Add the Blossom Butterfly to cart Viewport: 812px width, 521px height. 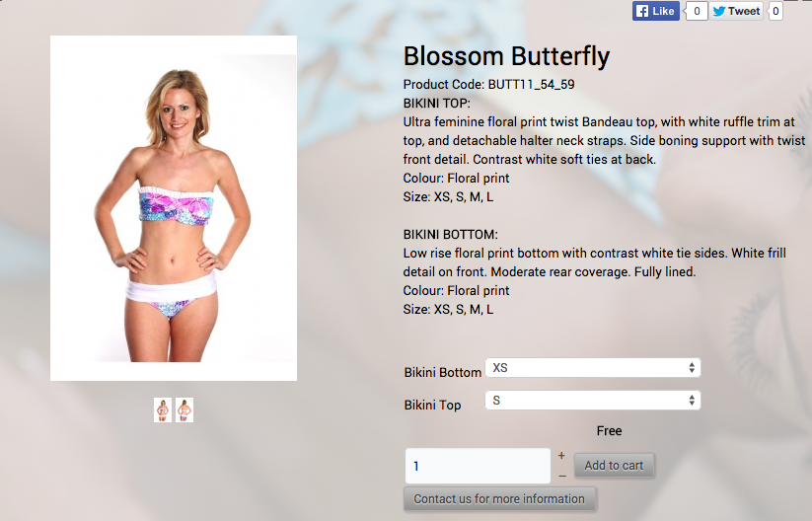pos(614,466)
